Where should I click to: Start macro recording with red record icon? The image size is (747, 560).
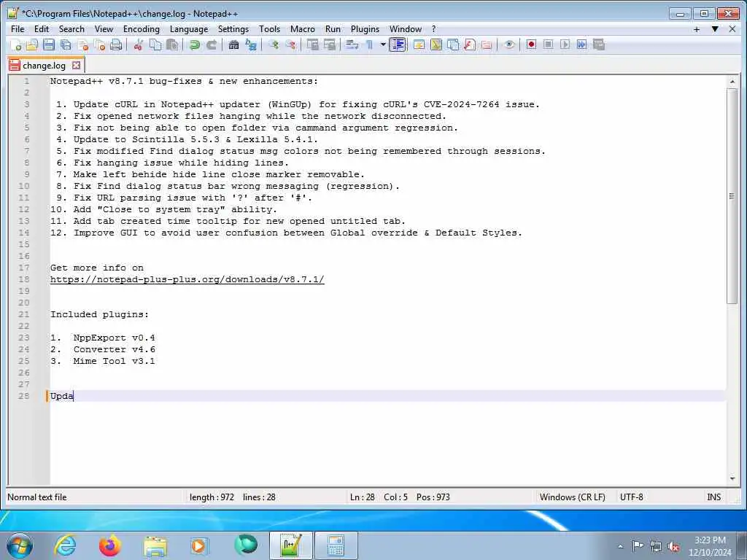click(531, 44)
